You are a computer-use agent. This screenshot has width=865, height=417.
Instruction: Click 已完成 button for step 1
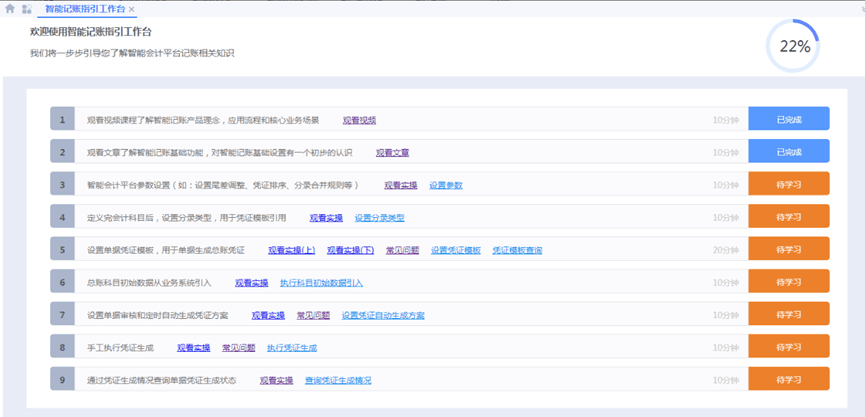[x=789, y=119]
